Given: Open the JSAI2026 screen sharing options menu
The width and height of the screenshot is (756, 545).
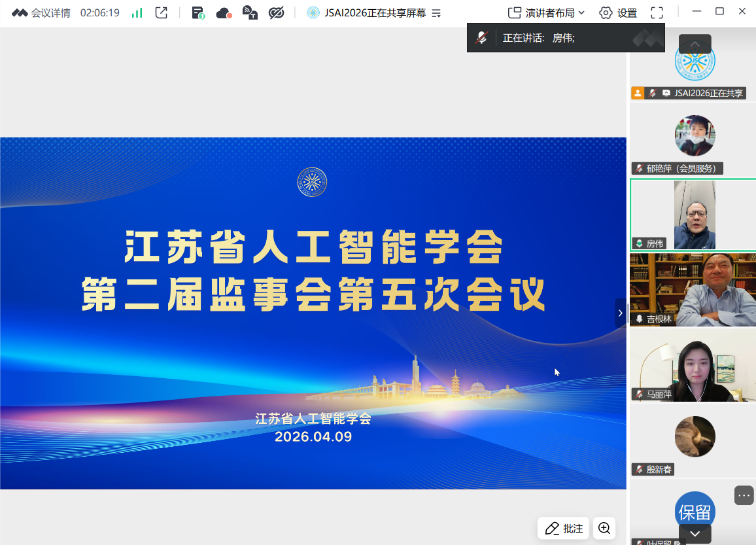Looking at the screenshot, I should click(437, 12).
